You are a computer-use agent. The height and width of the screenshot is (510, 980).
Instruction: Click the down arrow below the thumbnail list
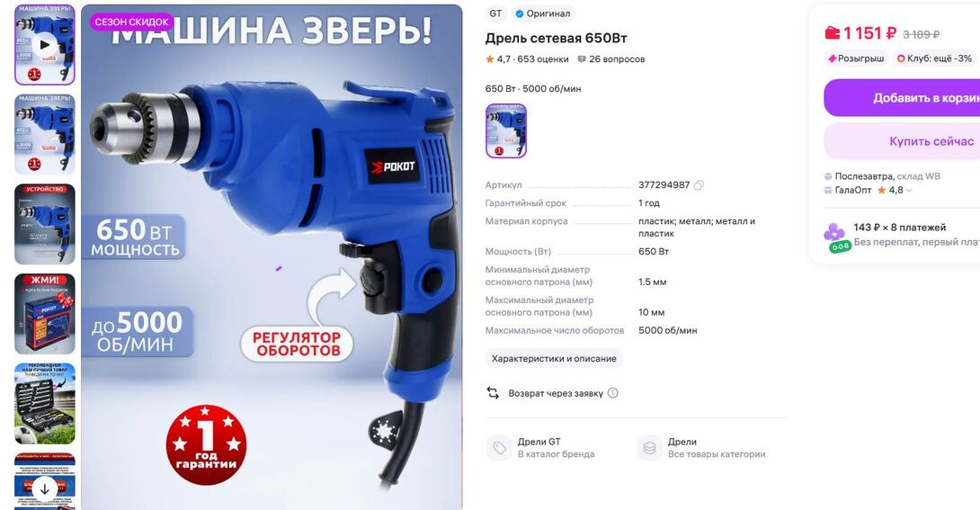click(44, 489)
